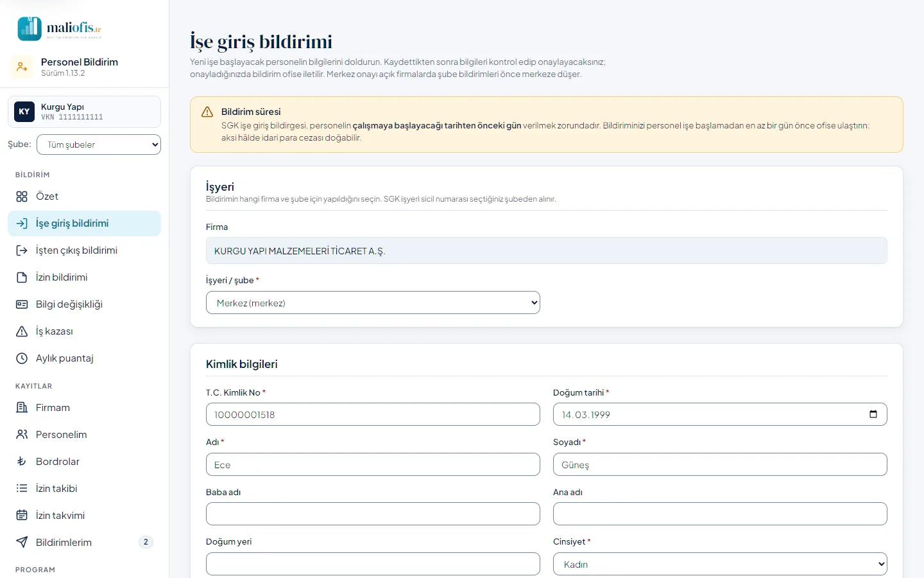The height and width of the screenshot is (578, 924).
Task: Open Bordrolar records
Action: 84,462
